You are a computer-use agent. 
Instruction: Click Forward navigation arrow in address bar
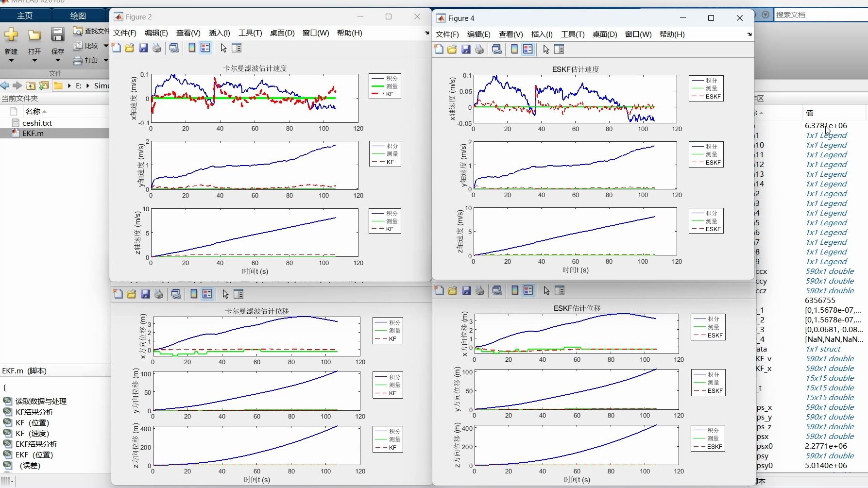pos(17,85)
